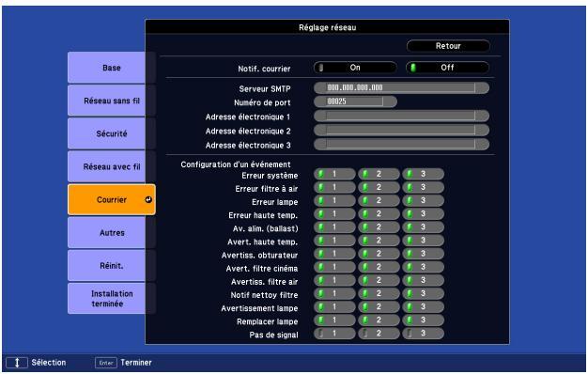Screen dimensions: 588x374
Task: Open the Autres tab
Action: click(112, 233)
